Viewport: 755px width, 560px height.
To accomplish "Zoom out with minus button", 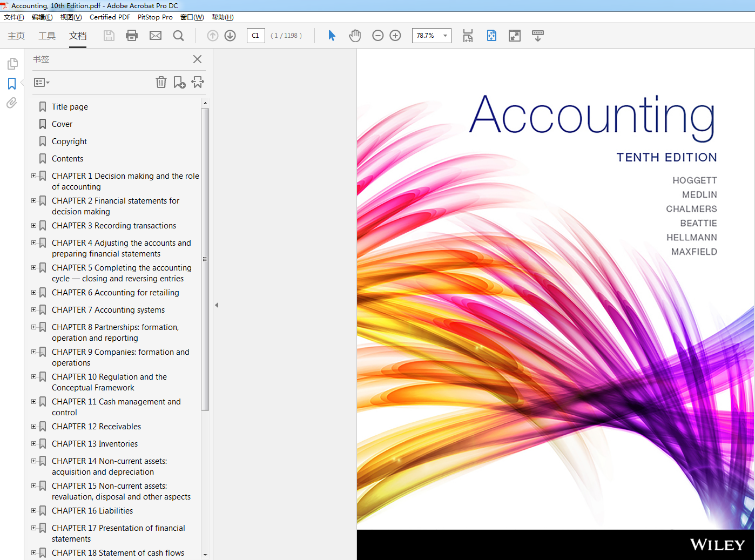I will coord(378,36).
